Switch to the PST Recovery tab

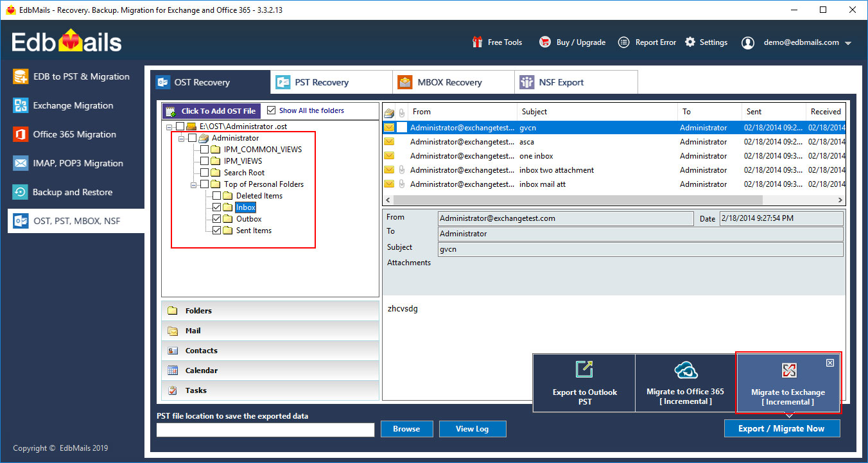coord(331,82)
